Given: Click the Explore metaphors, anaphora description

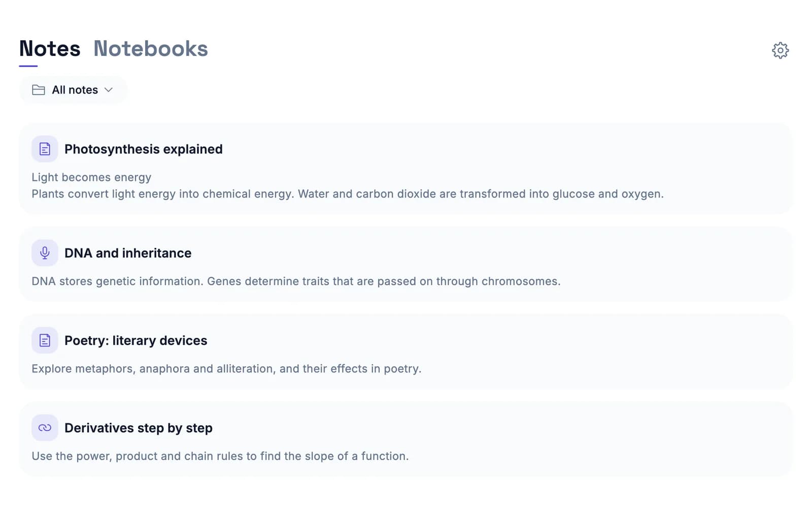Looking at the screenshot, I should pos(226,369).
